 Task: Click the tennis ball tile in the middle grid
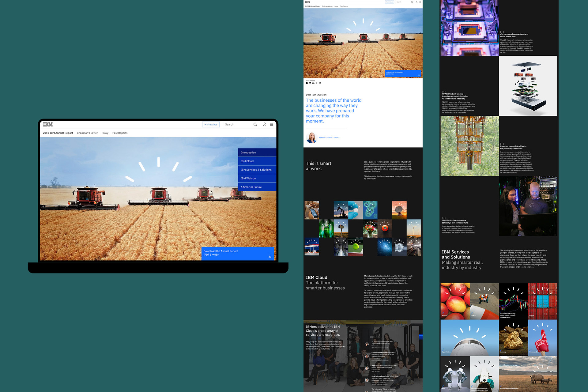356,247
